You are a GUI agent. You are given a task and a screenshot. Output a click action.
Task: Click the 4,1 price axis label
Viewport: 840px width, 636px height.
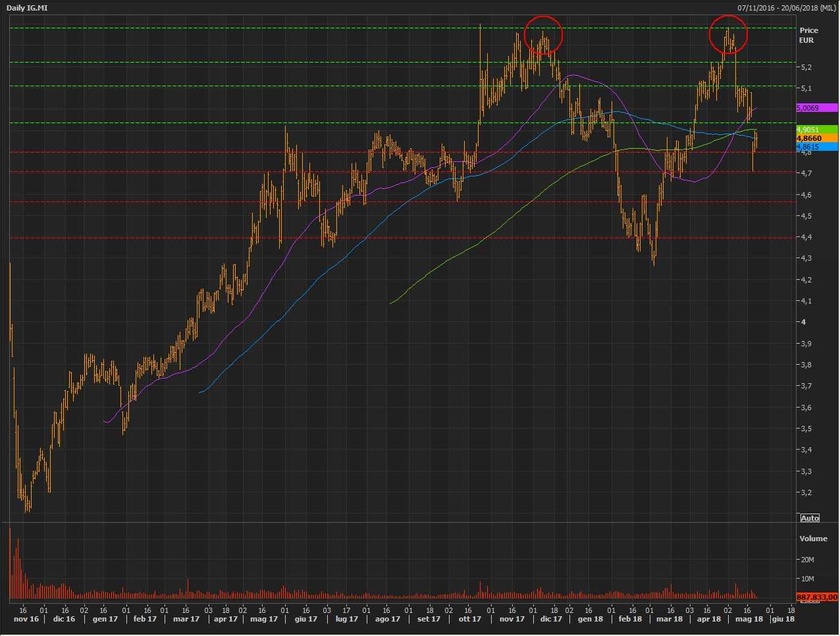(806, 301)
